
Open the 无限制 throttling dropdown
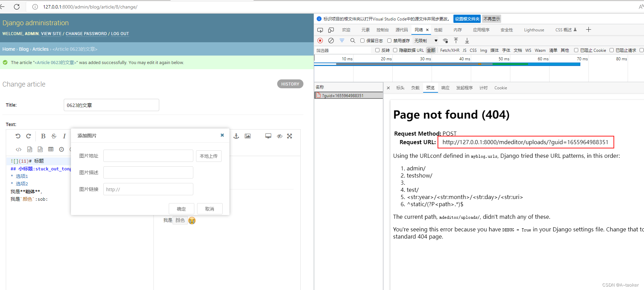coord(426,41)
